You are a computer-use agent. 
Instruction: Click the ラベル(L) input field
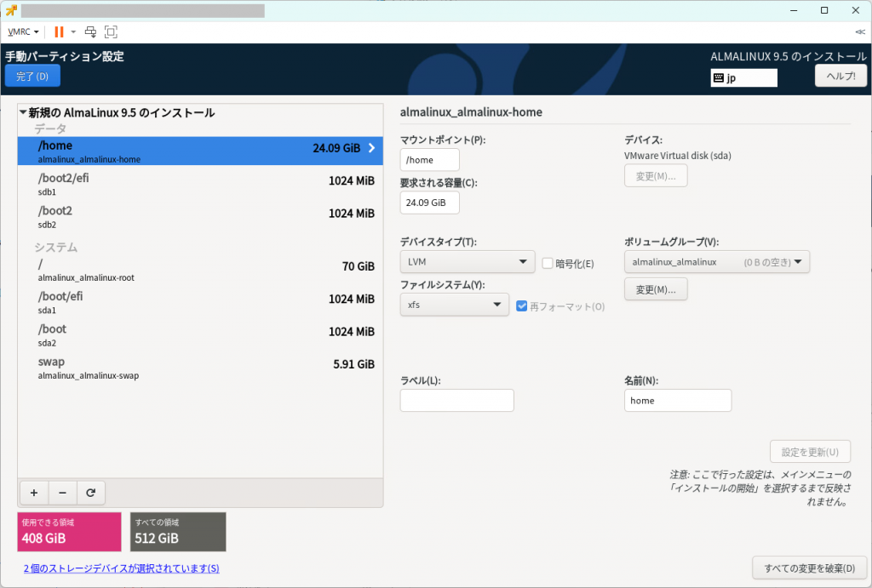(x=457, y=400)
